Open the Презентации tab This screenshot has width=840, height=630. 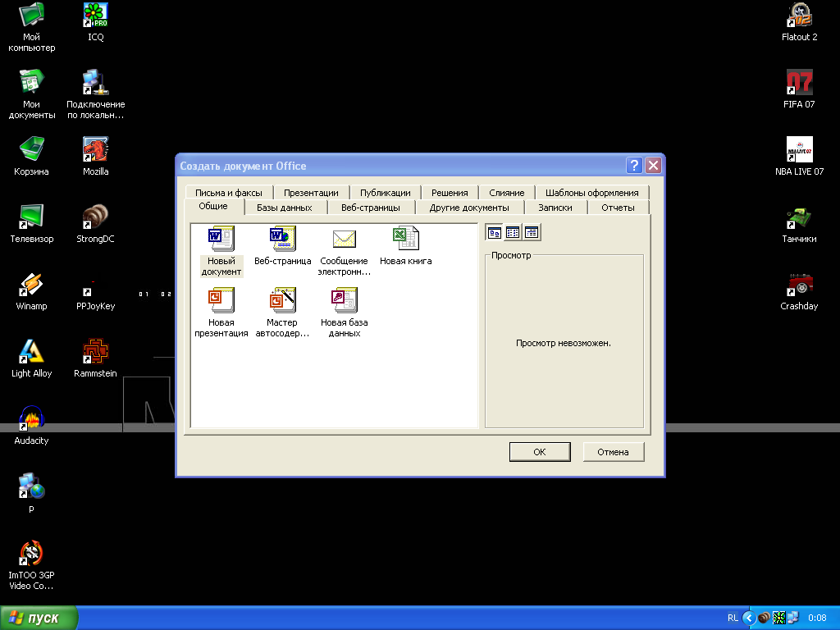click(311, 193)
